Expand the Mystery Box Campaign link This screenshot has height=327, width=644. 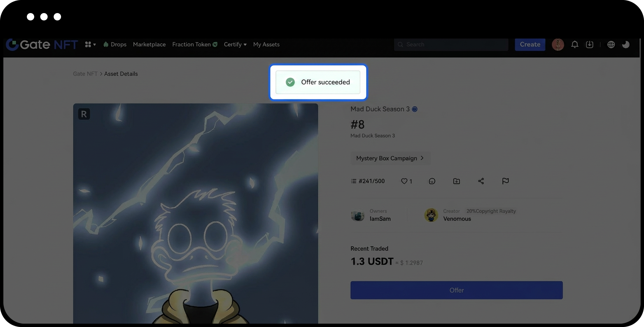click(x=390, y=158)
